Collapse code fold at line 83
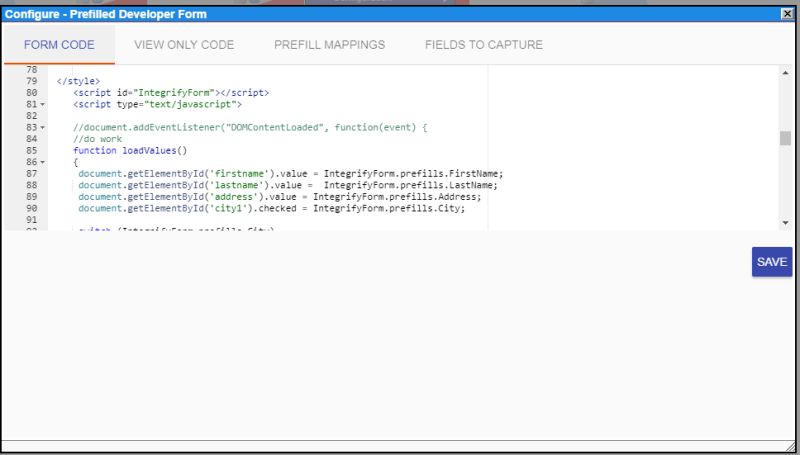This screenshot has height=455, width=800. (42, 128)
